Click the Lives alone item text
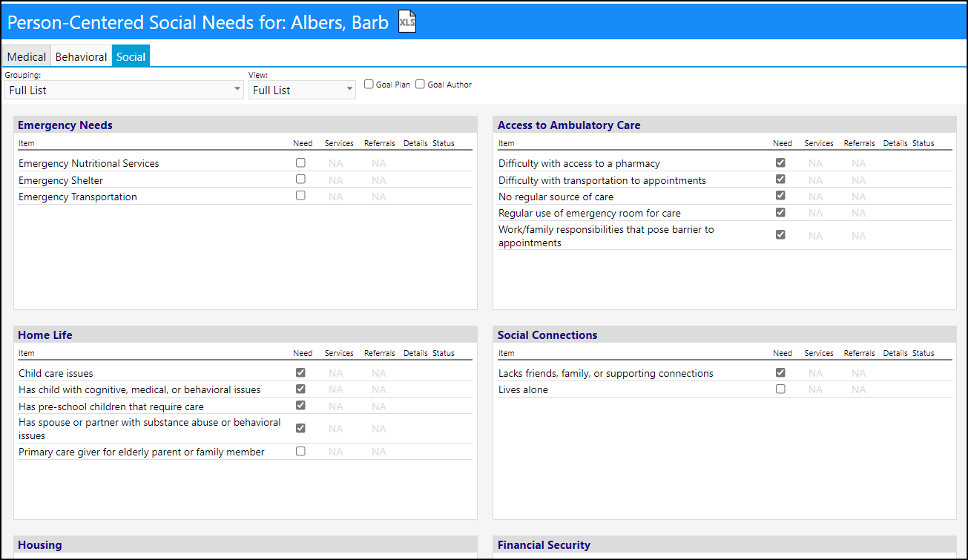968x560 pixels. pyautogui.click(x=523, y=389)
